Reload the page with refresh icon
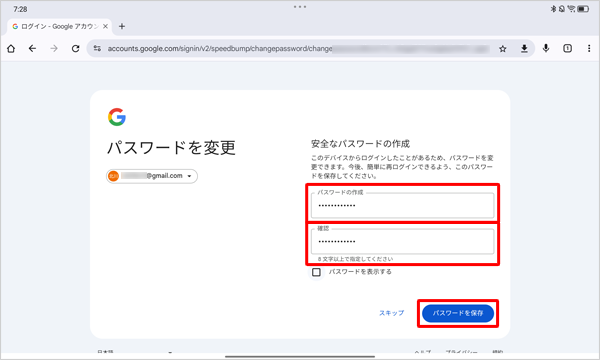 point(75,49)
